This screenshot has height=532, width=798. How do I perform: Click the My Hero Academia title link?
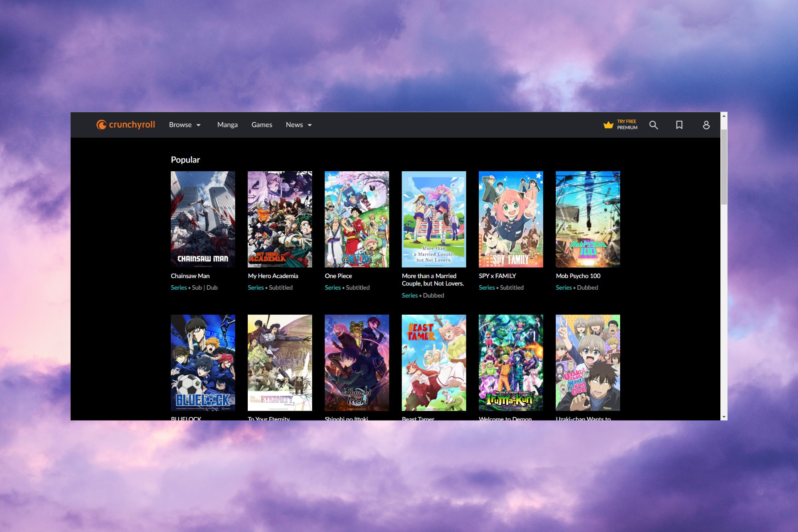273,276
